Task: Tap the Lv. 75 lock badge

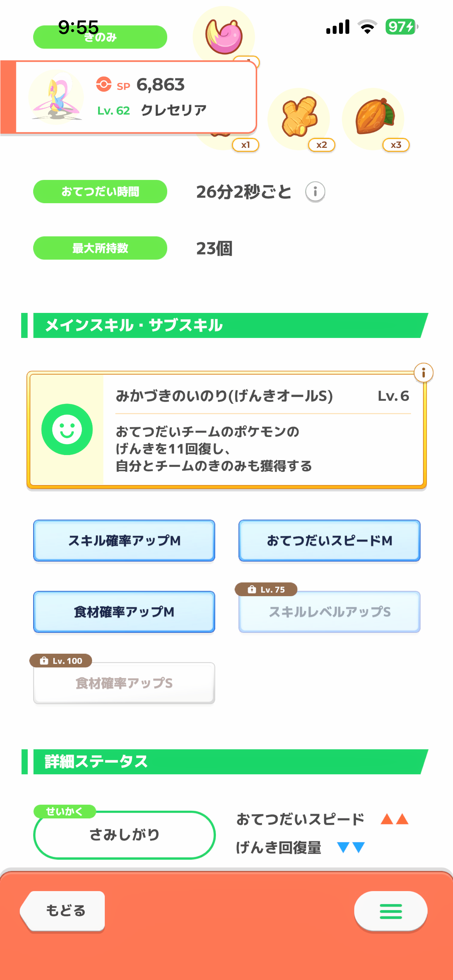Action: point(266,589)
